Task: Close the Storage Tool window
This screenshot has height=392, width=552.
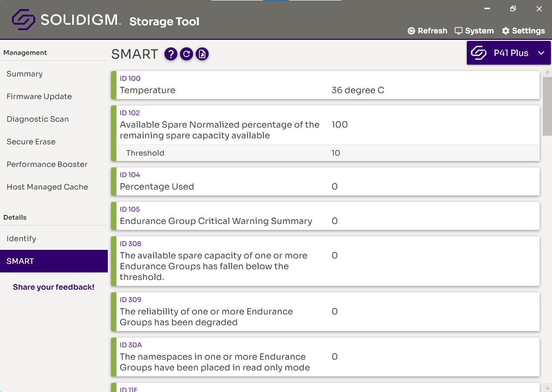Action: click(539, 9)
